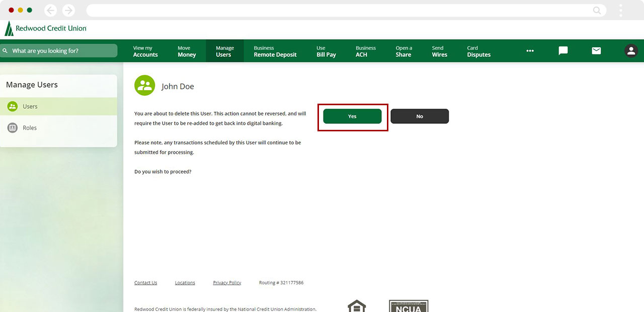Open the browser vertical dots menu

(621, 11)
